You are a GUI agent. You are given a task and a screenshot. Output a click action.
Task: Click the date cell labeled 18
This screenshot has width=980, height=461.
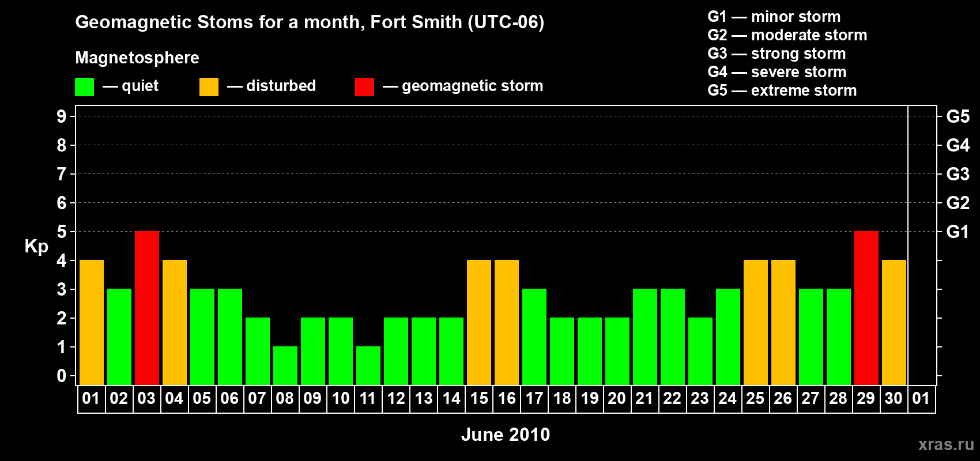(x=561, y=399)
